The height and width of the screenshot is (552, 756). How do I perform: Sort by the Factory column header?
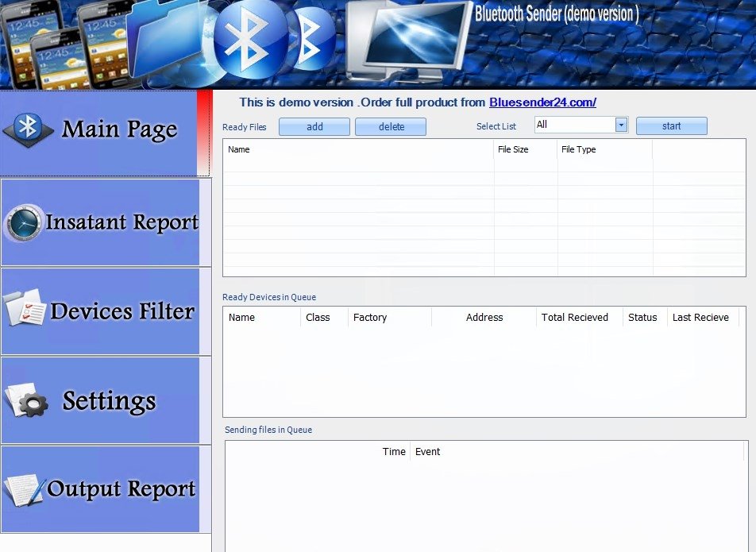390,317
